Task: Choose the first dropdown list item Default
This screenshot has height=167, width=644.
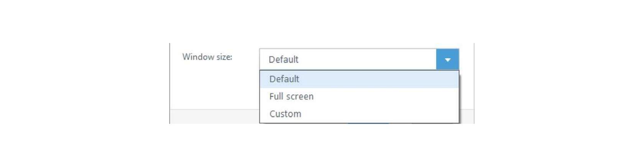Action: 359,79
